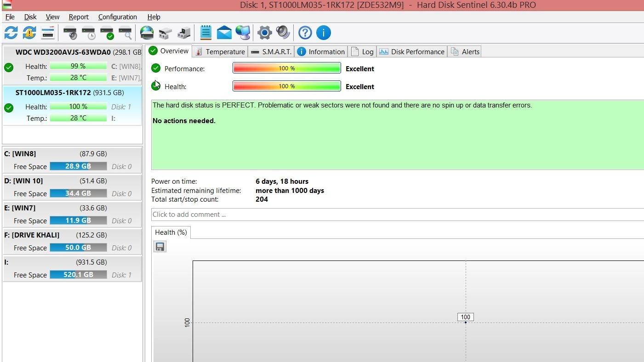Image resolution: width=644 pixels, height=362 pixels.
Task: Open the Configuration menu
Action: coord(117,17)
